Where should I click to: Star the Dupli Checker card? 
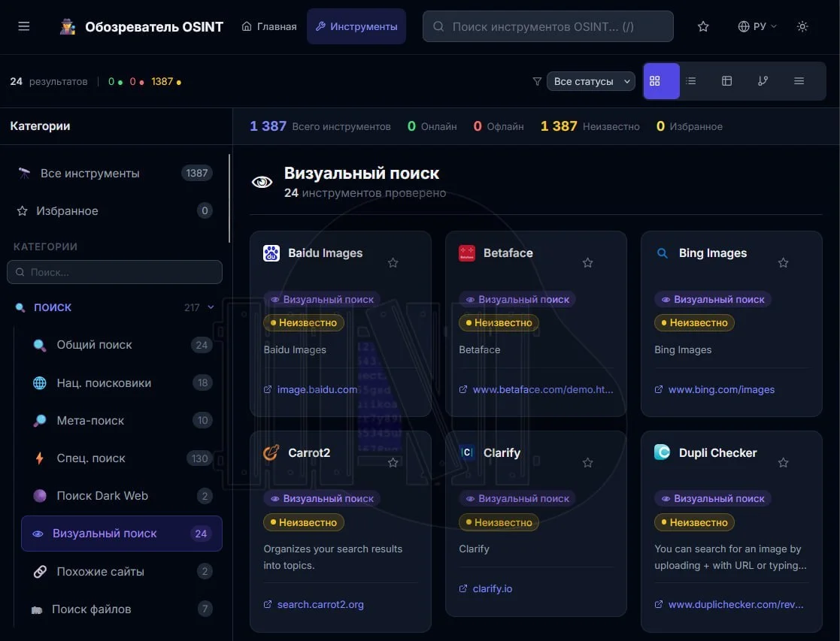(x=783, y=462)
